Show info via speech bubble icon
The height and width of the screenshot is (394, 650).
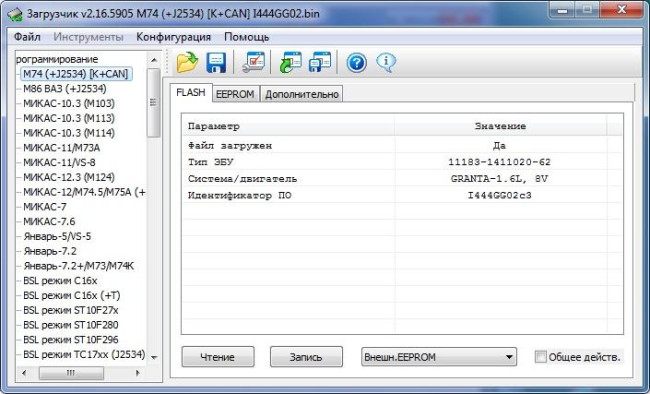(x=386, y=63)
